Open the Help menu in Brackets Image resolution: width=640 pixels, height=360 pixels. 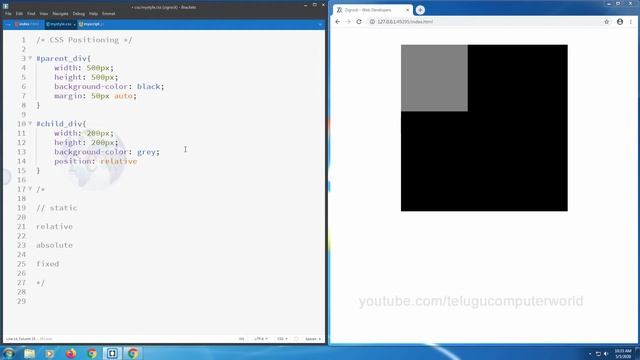coord(93,13)
